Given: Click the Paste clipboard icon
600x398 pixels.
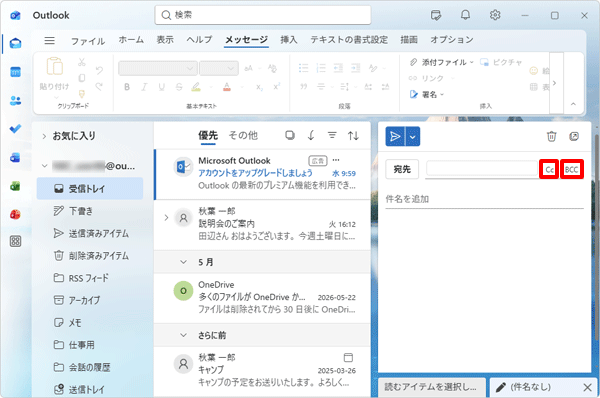Looking at the screenshot, I should 55,66.
